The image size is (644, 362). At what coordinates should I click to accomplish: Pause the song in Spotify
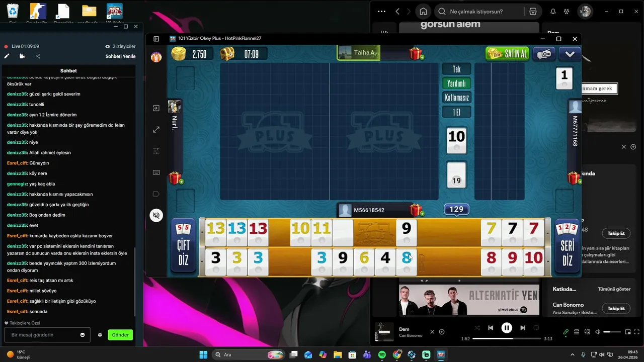pos(507,328)
